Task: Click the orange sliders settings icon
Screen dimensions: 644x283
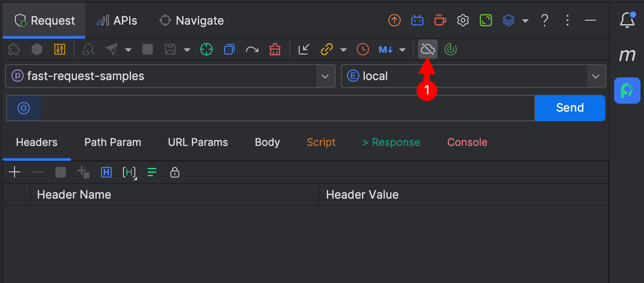Action: (x=60, y=49)
